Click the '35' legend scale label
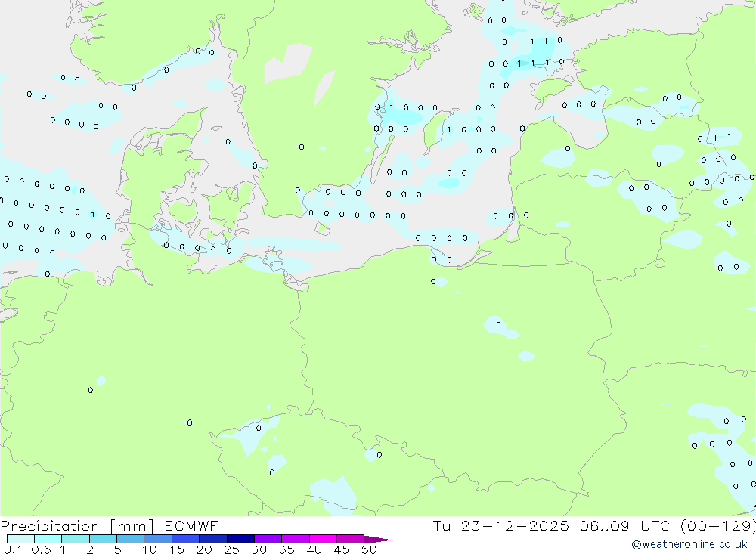The width and height of the screenshot is (756, 554). [287, 549]
